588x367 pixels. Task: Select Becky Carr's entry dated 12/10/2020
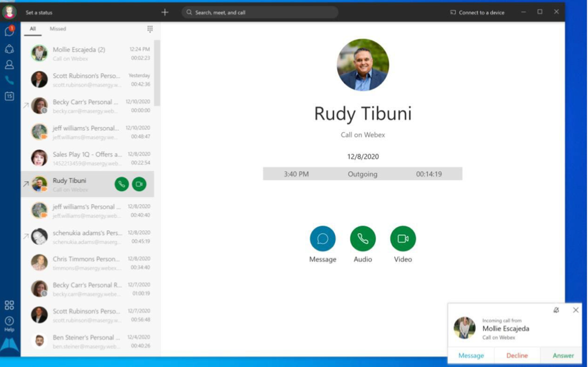click(87, 106)
